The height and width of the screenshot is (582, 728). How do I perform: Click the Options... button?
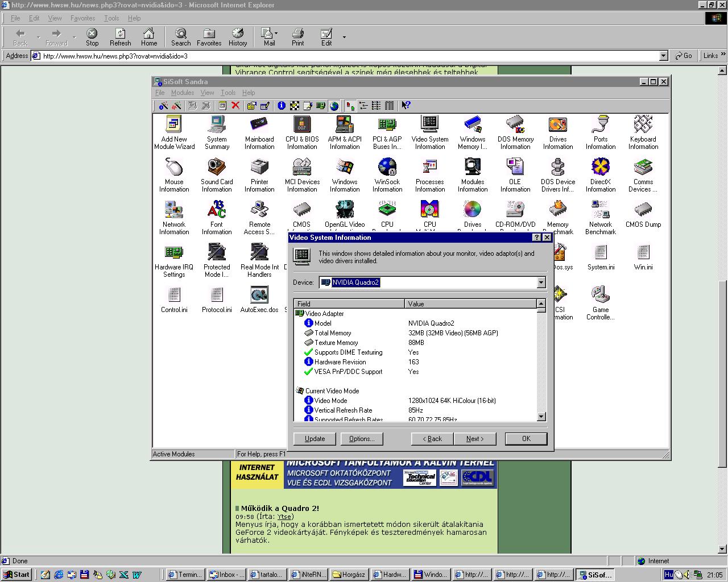[362, 439]
